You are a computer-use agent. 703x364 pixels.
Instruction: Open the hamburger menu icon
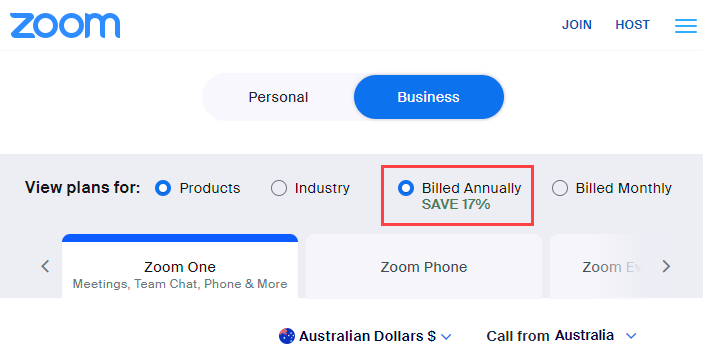coord(686,26)
